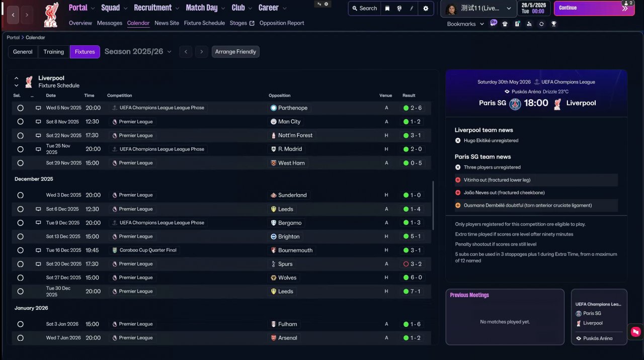The width and height of the screenshot is (644, 360).
Task: Select the radio button for Fulham fixture
Action: pos(20,324)
